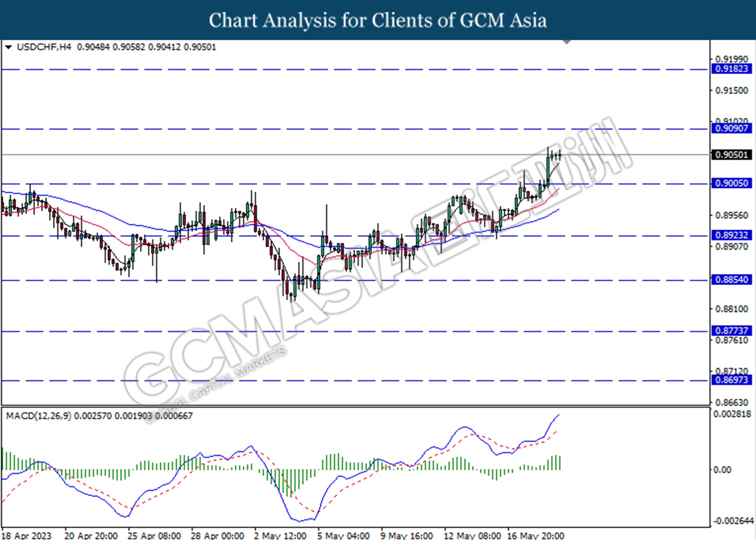Click the 0.87610 price axis value

[x=732, y=340]
